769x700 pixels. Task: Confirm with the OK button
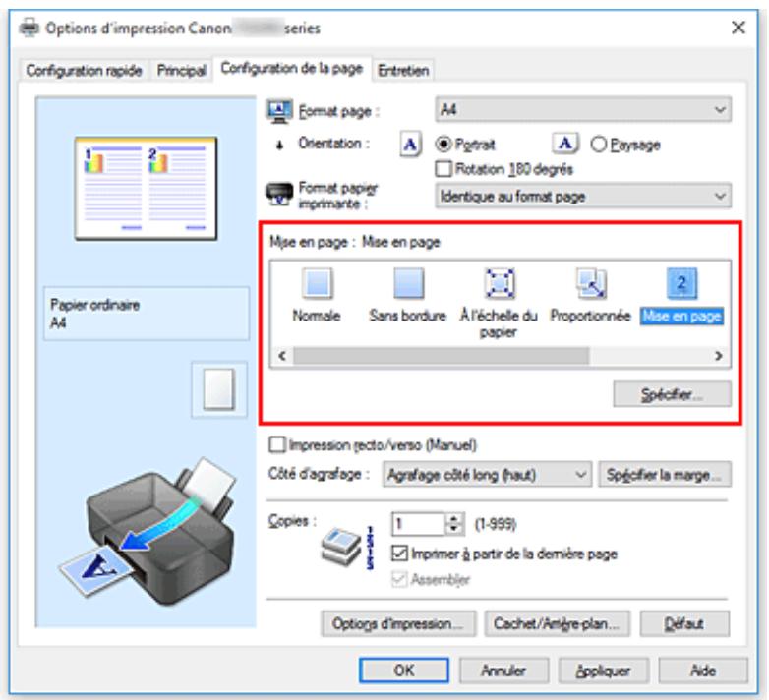coord(403,671)
